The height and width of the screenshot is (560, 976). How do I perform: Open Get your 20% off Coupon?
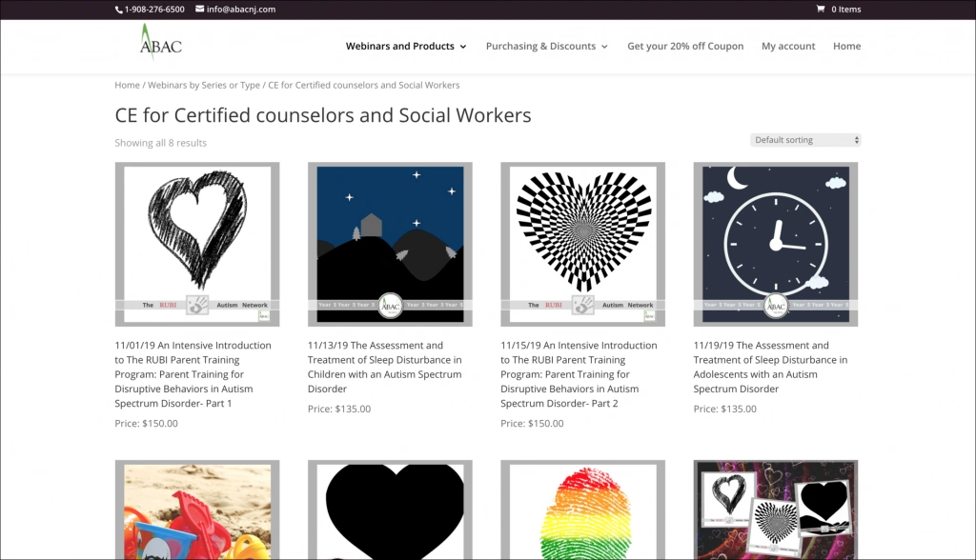685,46
